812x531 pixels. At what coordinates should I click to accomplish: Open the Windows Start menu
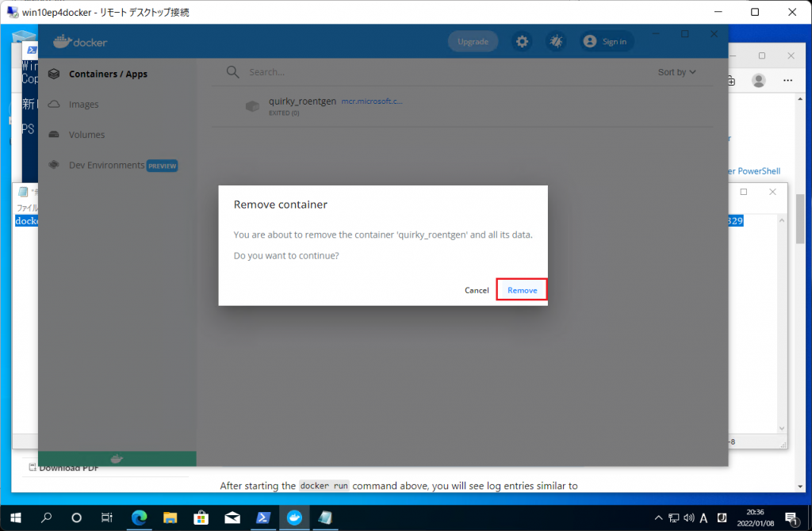16,518
